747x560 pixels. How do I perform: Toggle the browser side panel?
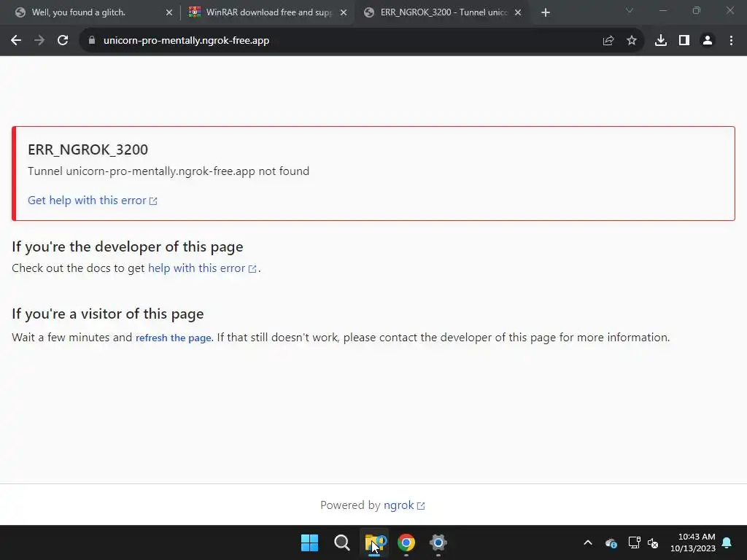(684, 41)
